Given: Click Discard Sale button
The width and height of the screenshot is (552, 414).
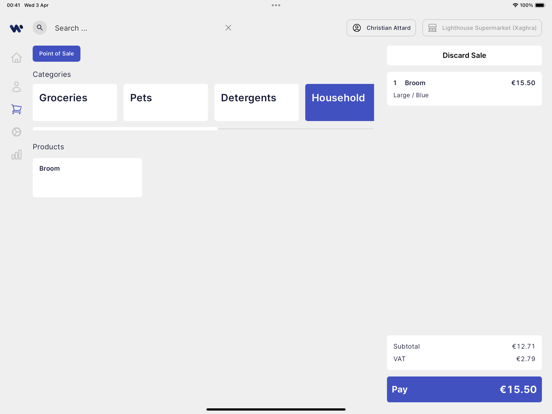Looking at the screenshot, I should pos(464,55).
